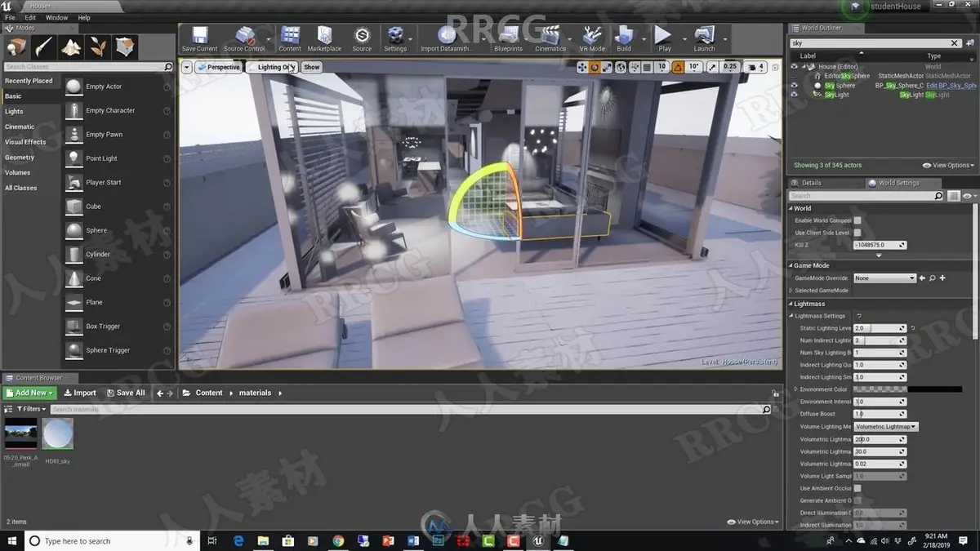Open the Window menu

click(x=56, y=17)
